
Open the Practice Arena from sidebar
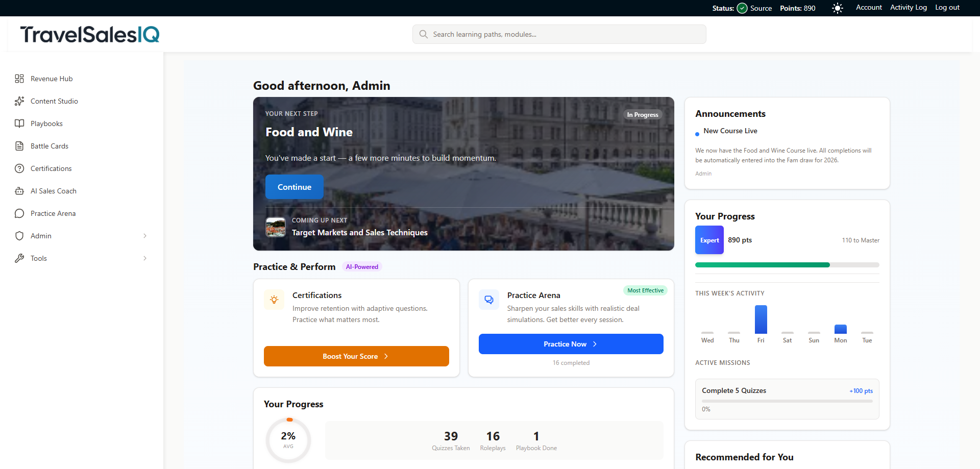pyautogui.click(x=53, y=213)
